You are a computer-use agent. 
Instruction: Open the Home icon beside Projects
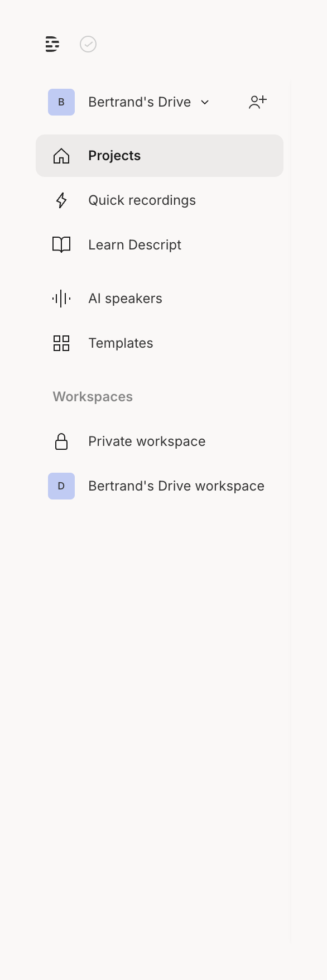tap(62, 156)
